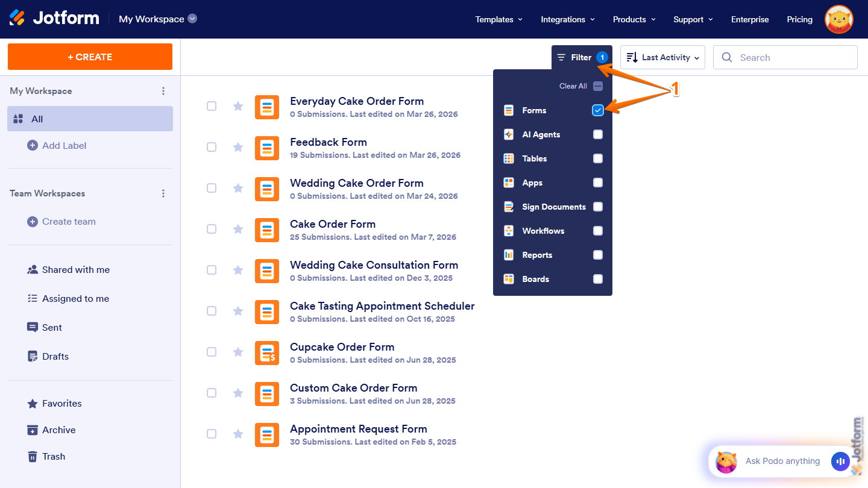This screenshot has height=488, width=868.
Task: Enable the Tables filter checkbox
Action: click(597, 158)
